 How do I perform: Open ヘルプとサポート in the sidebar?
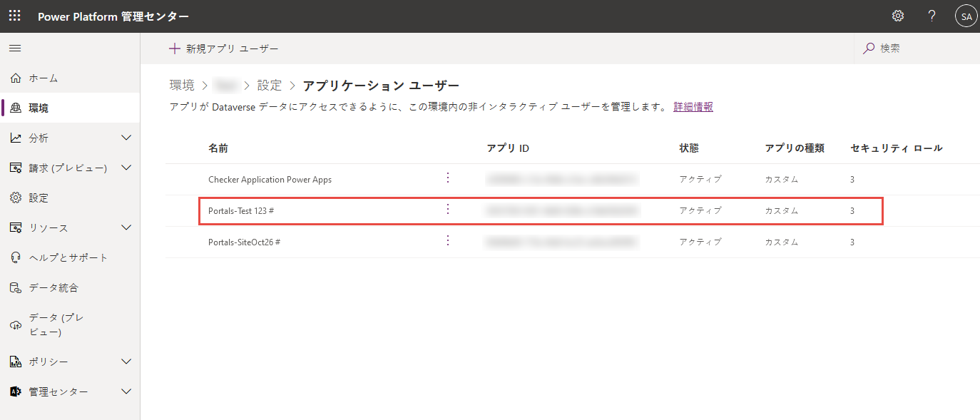point(70,257)
